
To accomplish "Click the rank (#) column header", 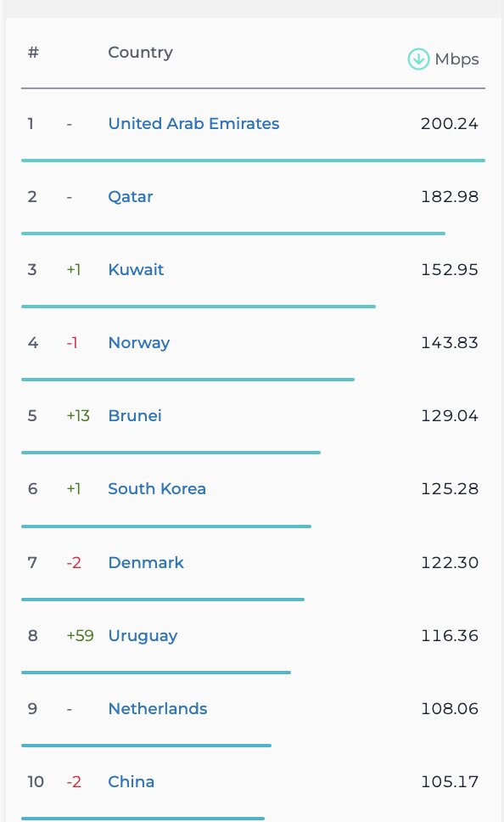I will [32, 52].
